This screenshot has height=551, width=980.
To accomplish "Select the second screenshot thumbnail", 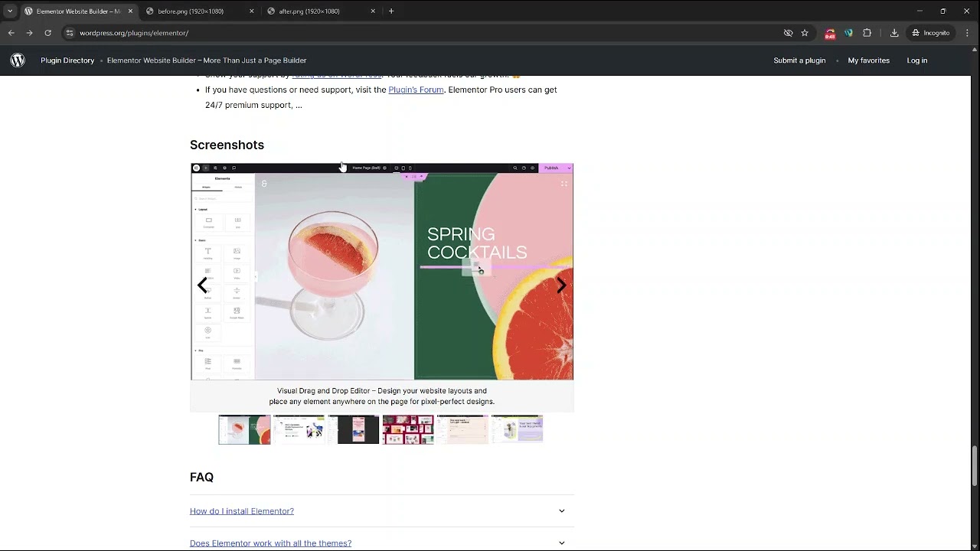I will 299,429.
